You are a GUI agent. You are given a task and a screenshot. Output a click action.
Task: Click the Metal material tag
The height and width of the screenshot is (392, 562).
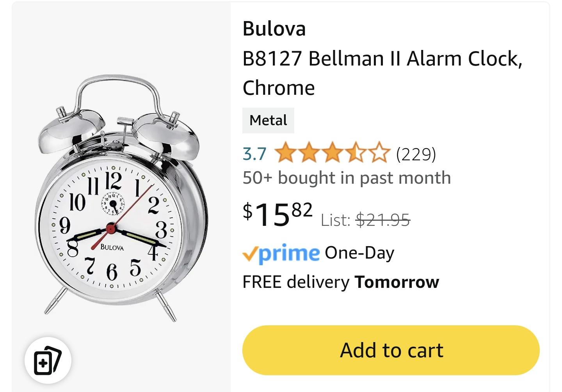pos(268,120)
